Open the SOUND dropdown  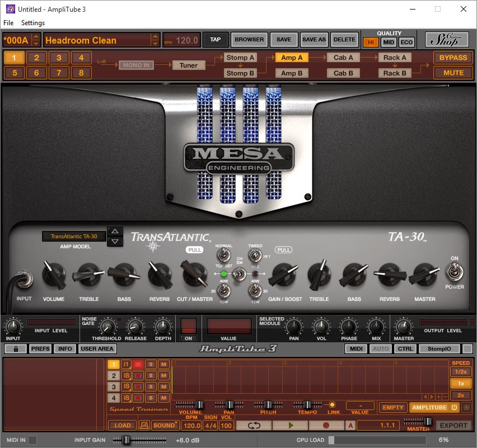point(165,425)
